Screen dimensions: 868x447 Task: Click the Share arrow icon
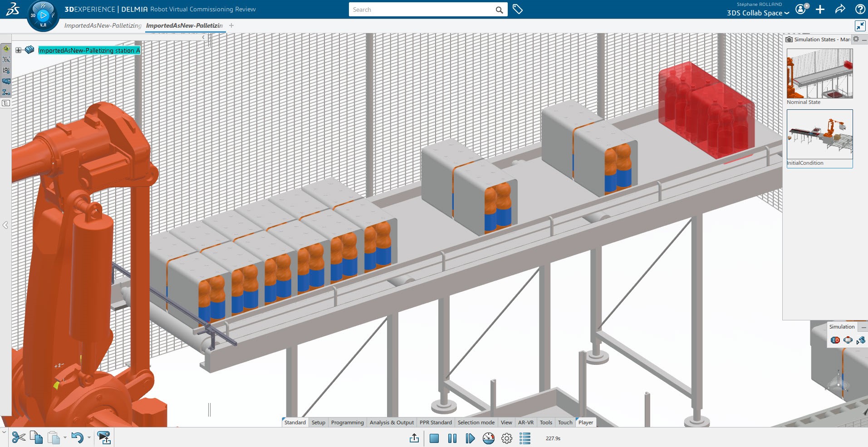point(840,10)
